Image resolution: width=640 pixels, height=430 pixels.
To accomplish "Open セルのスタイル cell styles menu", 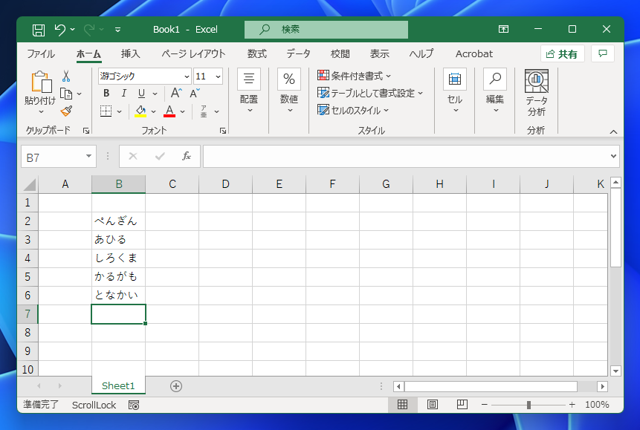I will (353, 111).
